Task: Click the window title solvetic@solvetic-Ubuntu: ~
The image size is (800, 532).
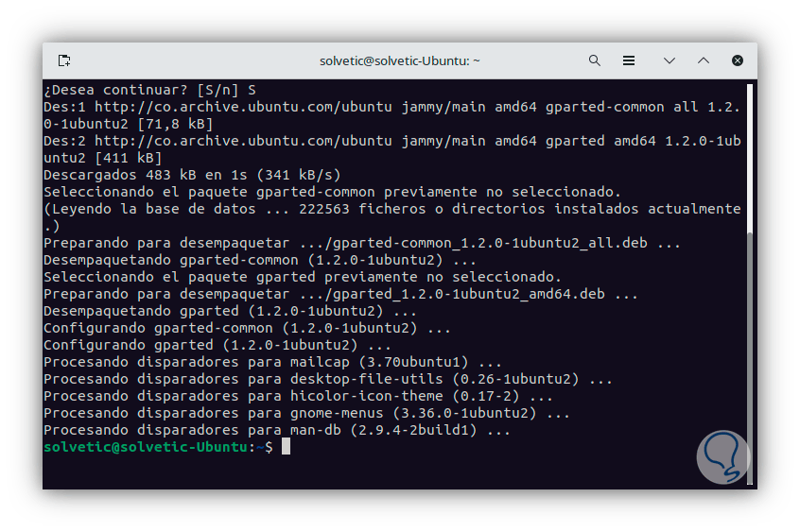Action: pos(399,61)
